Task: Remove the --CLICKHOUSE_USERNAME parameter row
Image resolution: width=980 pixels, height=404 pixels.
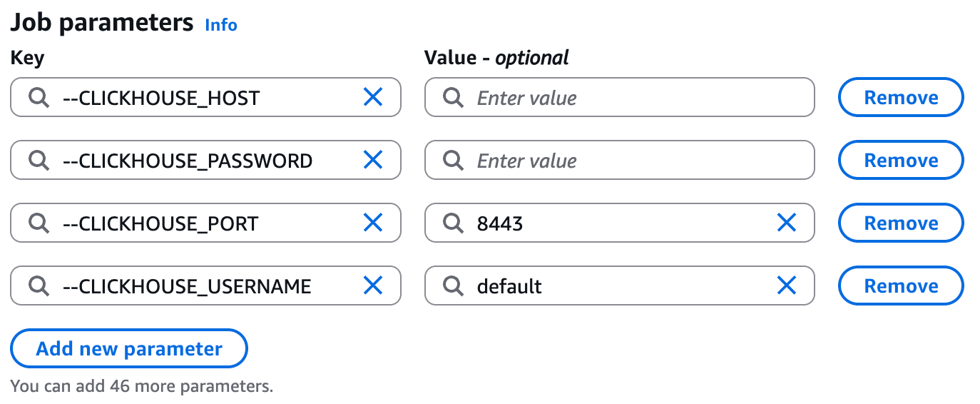Action: pyautogui.click(x=901, y=286)
